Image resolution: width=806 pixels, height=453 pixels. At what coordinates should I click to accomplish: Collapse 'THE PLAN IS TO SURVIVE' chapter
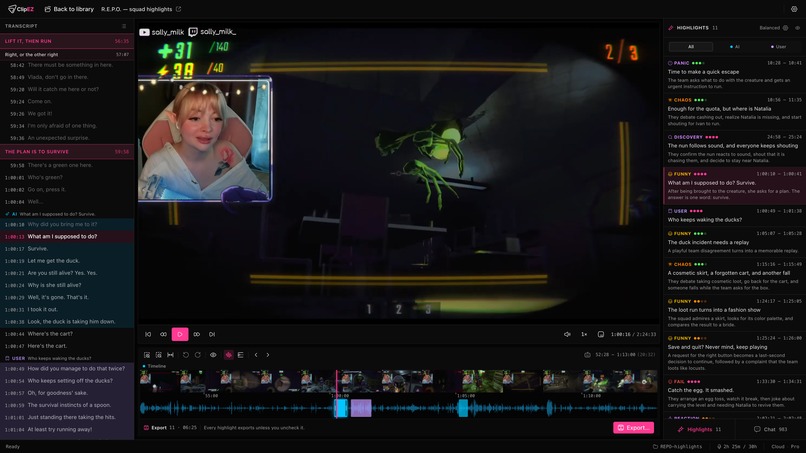[67, 152]
